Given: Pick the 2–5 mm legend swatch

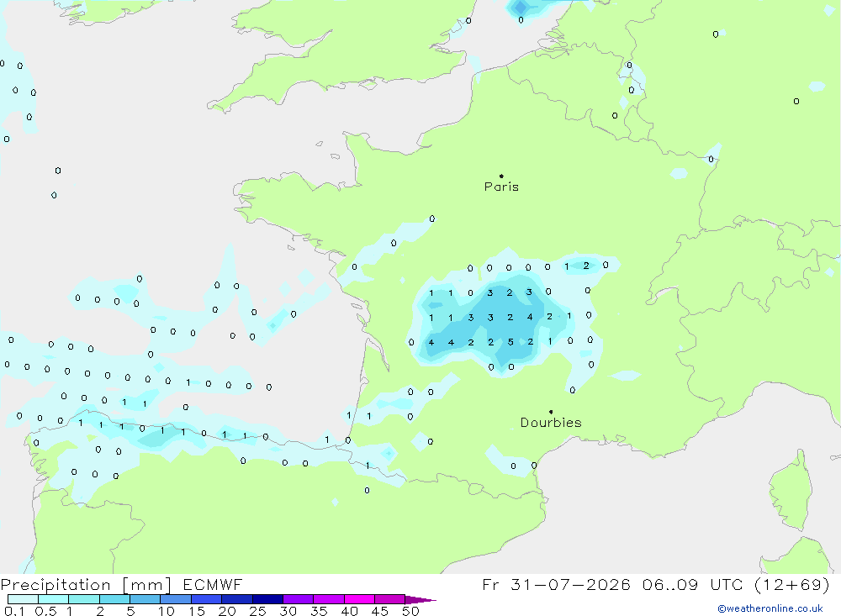Looking at the screenshot, I should click(x=114, y=599).
